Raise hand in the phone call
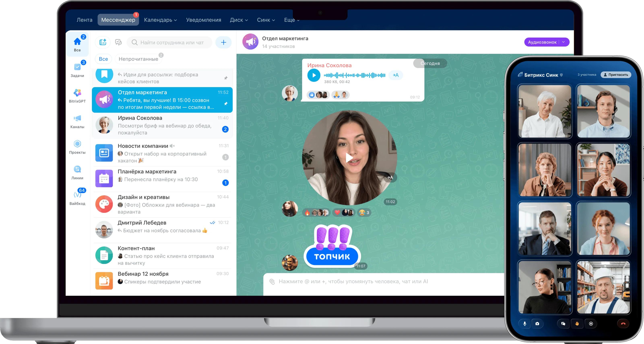Viewport: 644px width, 344px height. coord(577,323)
